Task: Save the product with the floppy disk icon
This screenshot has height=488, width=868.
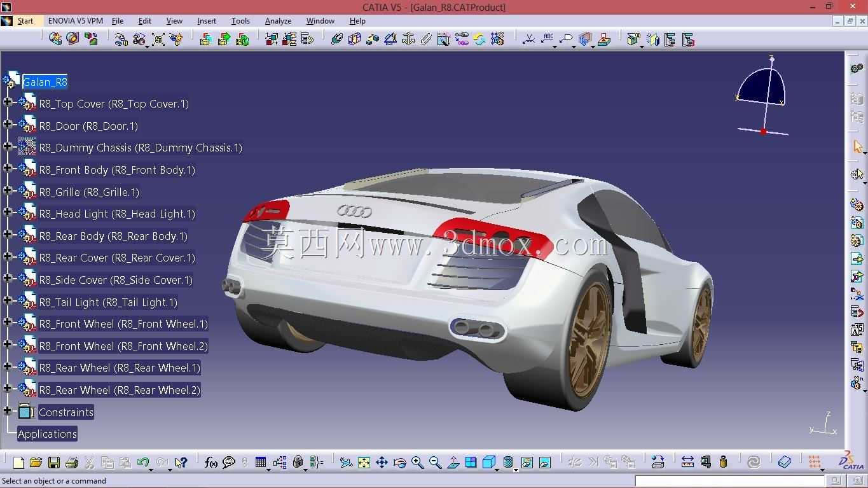Action: (x=54, y=463)
